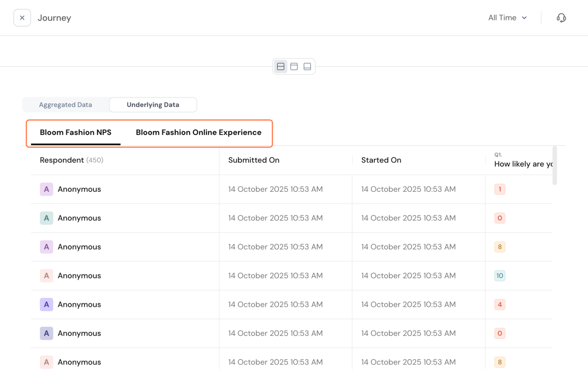Click the Started On column header
The width and height of the screenshot is (588, 373).
381,160
